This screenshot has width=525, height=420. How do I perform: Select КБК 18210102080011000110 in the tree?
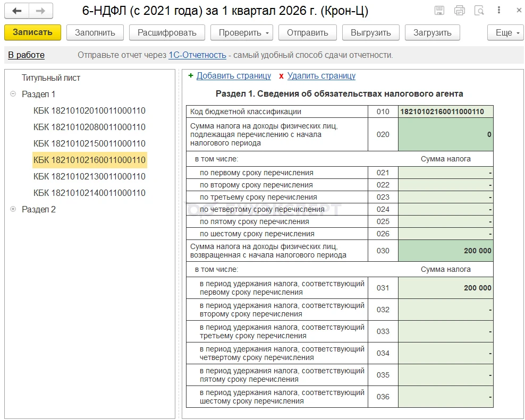pyautogui.click(x=89, y=127)
